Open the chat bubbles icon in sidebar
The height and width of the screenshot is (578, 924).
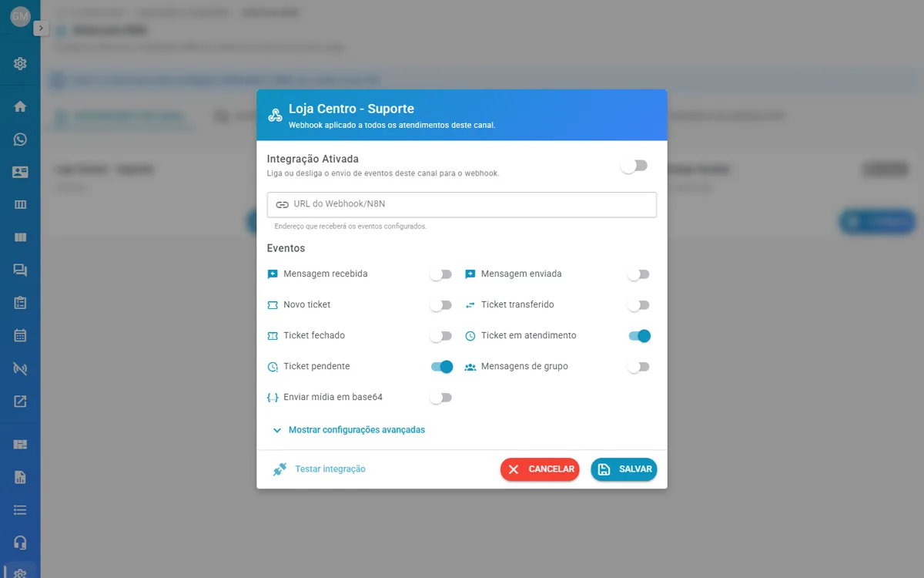click(20, 271)
